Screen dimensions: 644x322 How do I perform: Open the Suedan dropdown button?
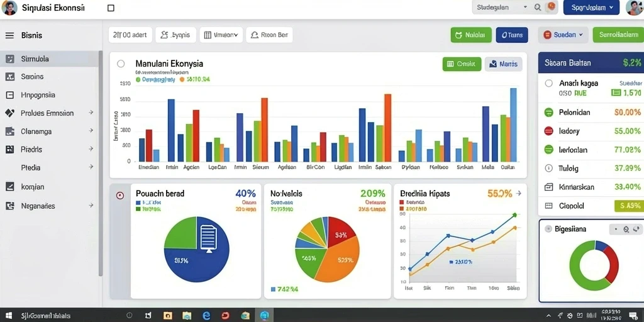[563, 35]
